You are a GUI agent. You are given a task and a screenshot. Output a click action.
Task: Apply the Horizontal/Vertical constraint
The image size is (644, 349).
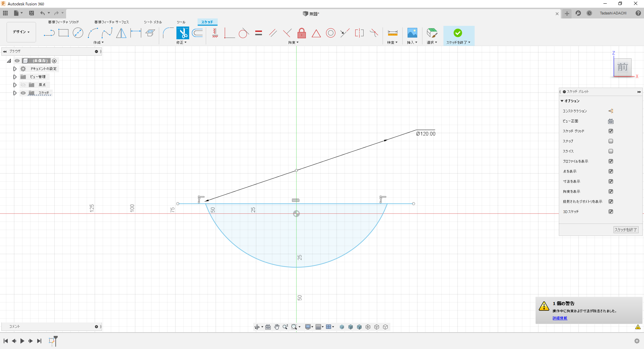[215, 33]
